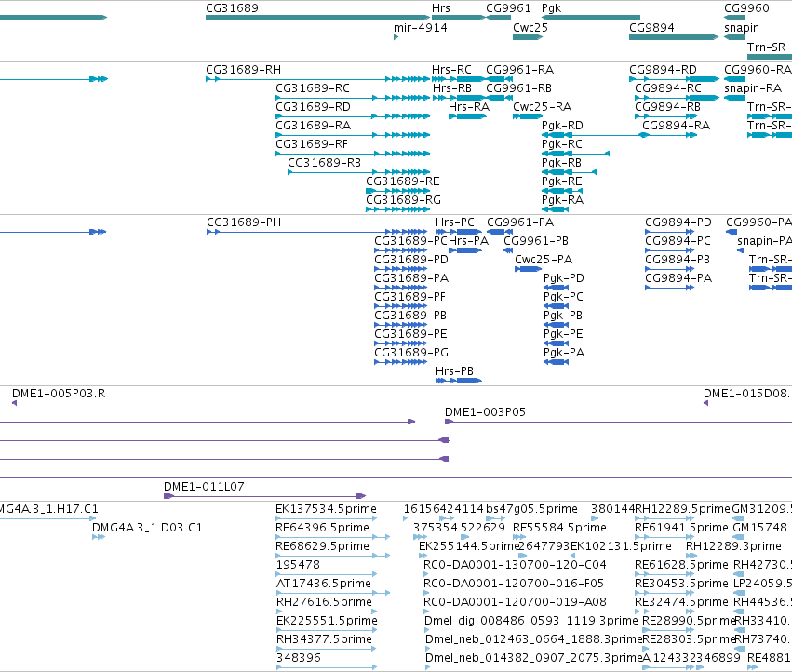792x672 pixels.
Task: Click transcript CG31689-RB
Action: coord(358,172)
